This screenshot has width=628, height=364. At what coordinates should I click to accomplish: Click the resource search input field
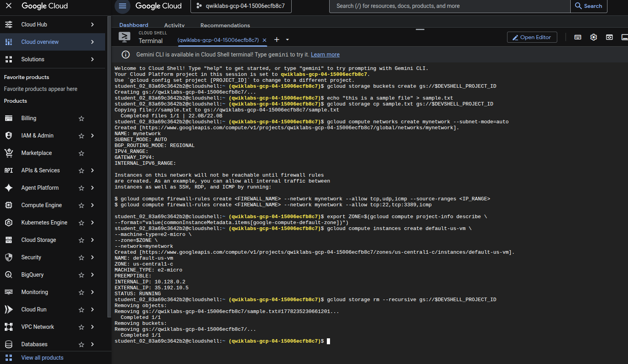coord(450,6)
